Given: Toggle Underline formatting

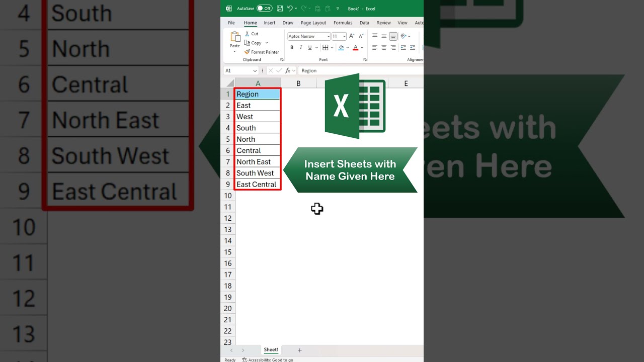Looking at the screenshot, I should click(310, 48).
